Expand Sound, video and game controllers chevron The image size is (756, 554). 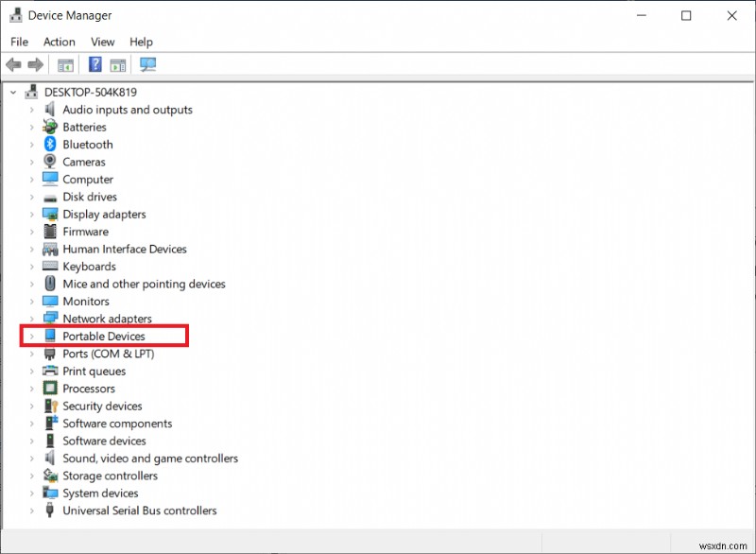coord(32,459)
